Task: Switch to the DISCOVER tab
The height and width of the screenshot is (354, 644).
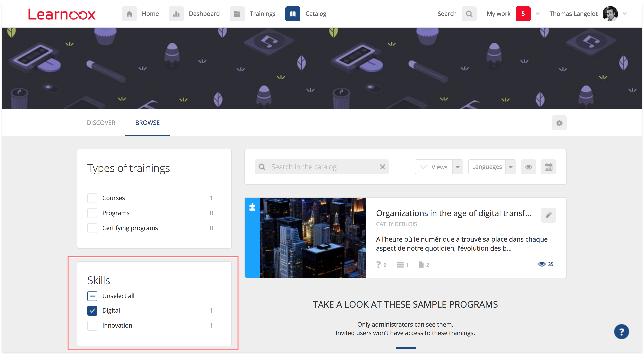Action: tap(101, 123)
